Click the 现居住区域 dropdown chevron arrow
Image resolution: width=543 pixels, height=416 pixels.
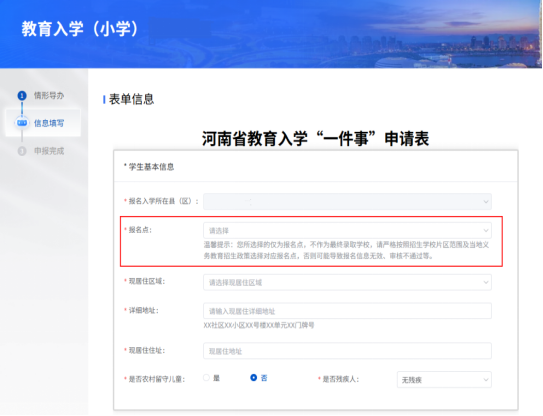pos(486,283)
